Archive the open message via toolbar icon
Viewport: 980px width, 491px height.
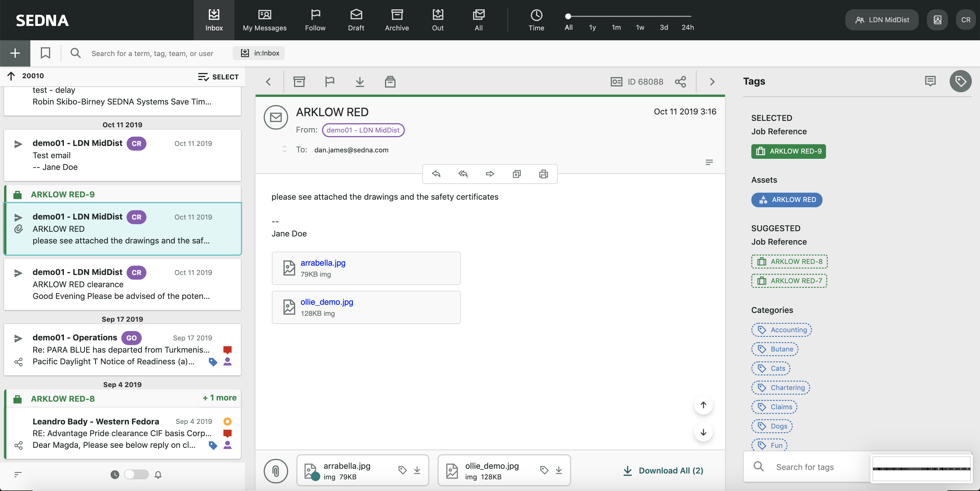[x=299, y=81]
